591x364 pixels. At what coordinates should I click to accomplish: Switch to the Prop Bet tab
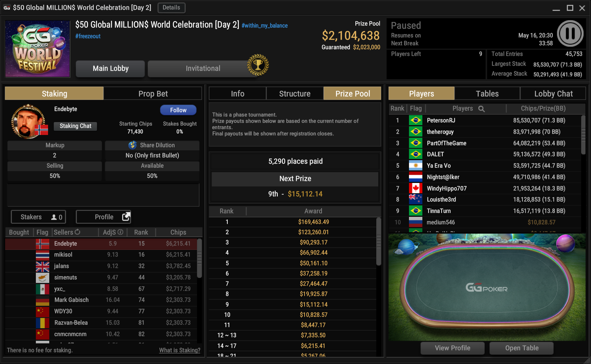coord(153,94)
